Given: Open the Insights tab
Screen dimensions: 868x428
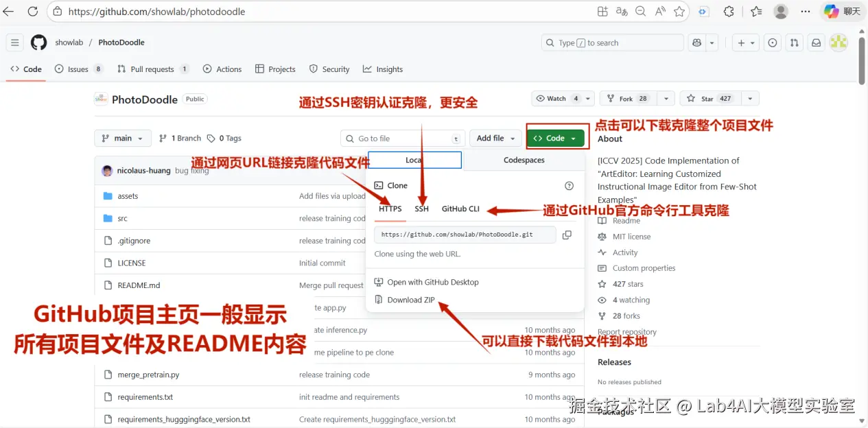Looking at the screenshot, I should click(383, 69).
